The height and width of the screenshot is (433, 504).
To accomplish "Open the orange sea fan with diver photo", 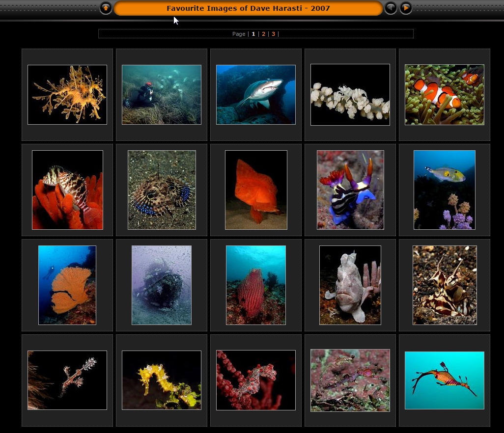I will point(67,285).
